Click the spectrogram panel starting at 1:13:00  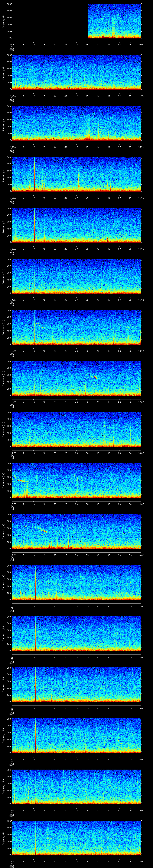click(x=77, y=225)
